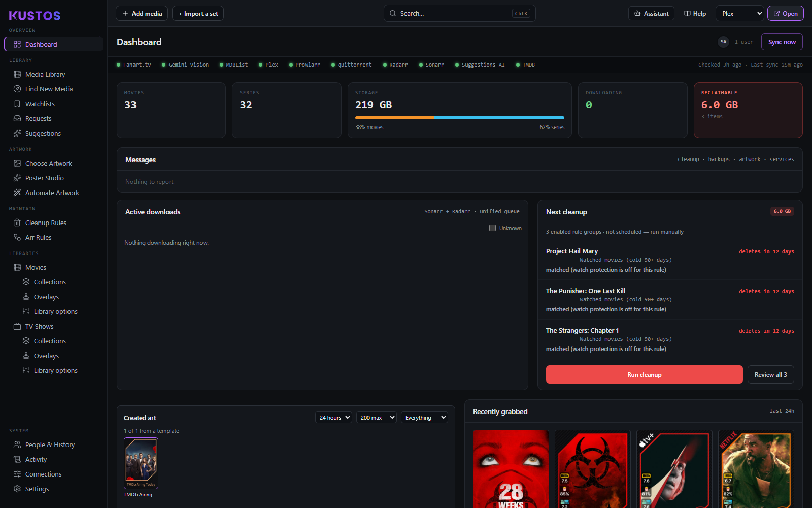
Task: Click the Activity log icon
Action: point(17,459)
